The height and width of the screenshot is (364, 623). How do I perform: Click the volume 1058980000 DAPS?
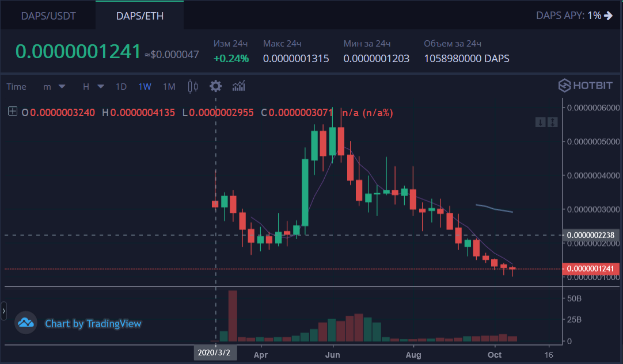pos(466,59)
